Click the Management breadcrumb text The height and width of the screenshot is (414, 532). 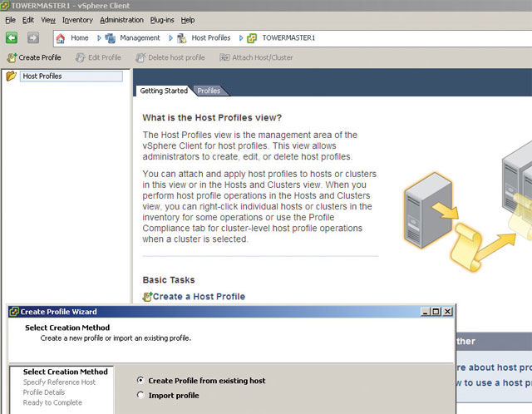[140, 38]
